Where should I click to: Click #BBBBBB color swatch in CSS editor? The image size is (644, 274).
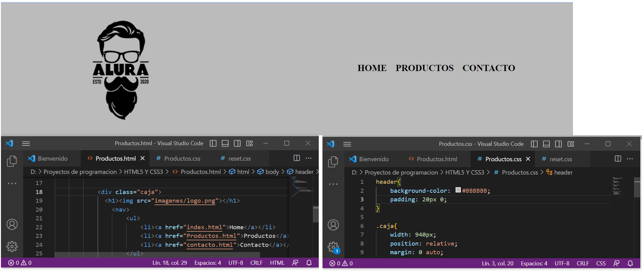[x=458, y=190]
